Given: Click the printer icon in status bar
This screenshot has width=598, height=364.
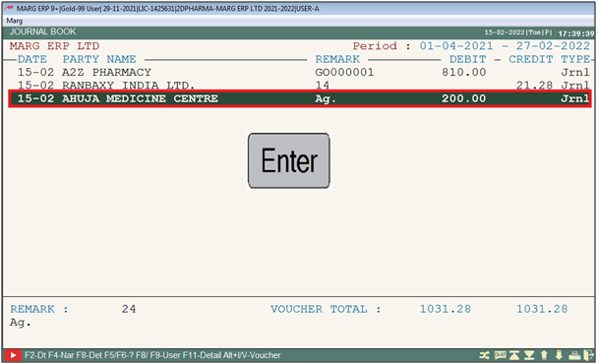Looking at the screenshot, I should (x=574, y=355).
